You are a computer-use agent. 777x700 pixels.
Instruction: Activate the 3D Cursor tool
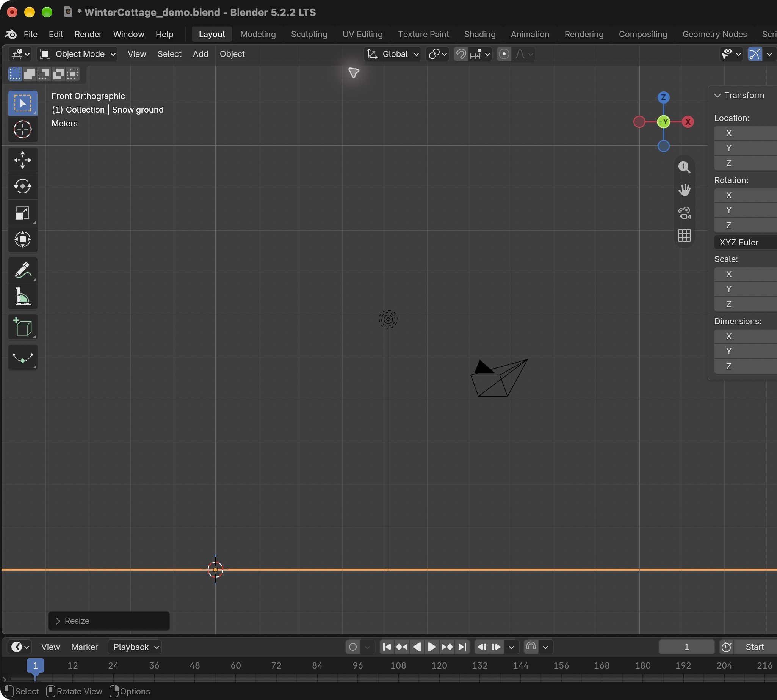[x=23, y=129]
